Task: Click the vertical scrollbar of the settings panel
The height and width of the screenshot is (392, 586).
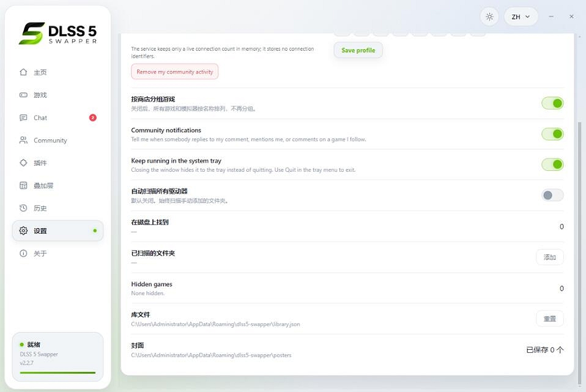Action: pyautogui.click(x=580, y=254)
